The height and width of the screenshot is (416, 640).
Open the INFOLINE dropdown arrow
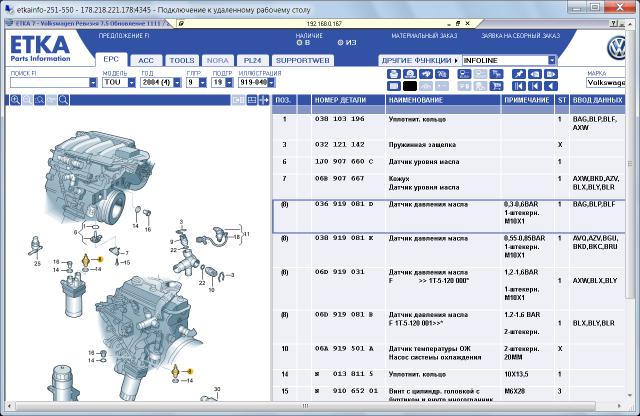552,60
